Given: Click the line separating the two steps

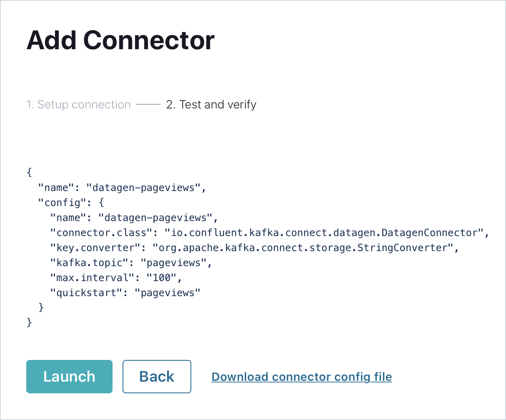Looking at the screenshot, I should [x=148, y=104].
